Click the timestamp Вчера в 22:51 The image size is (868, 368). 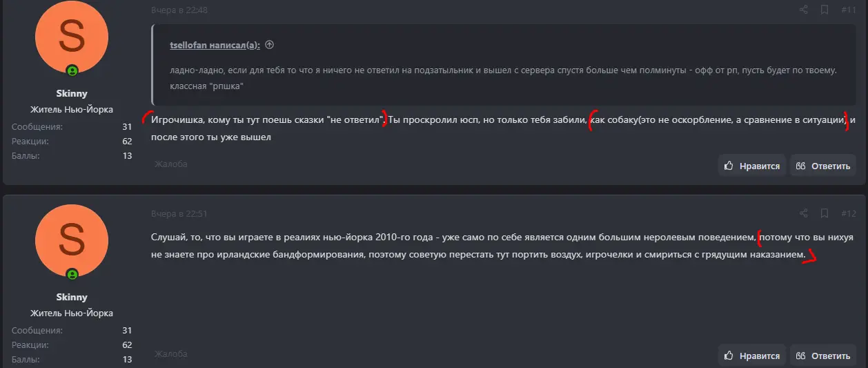coord(179,213)
